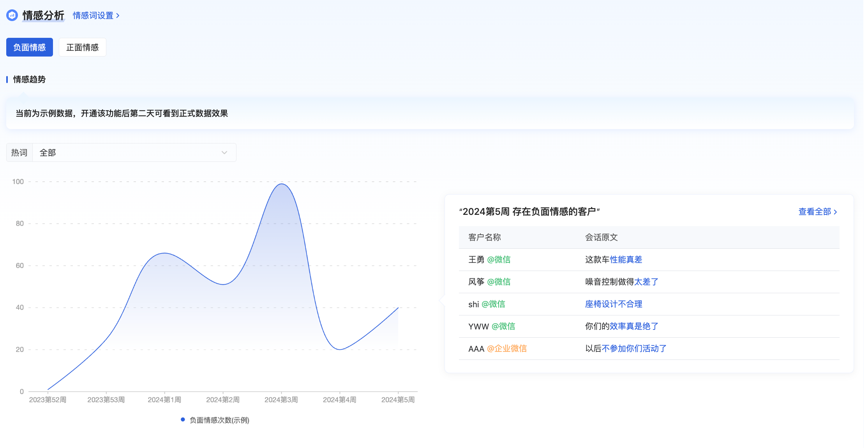Click the sentiment analysis logo icon
This screenshot has height=448, width=868.
12,15
